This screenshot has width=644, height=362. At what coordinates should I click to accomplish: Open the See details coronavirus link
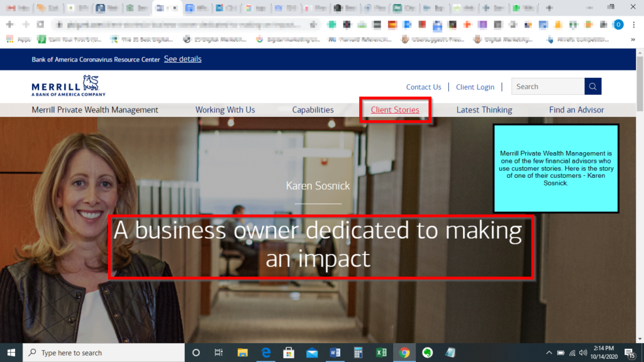point(182,59)
